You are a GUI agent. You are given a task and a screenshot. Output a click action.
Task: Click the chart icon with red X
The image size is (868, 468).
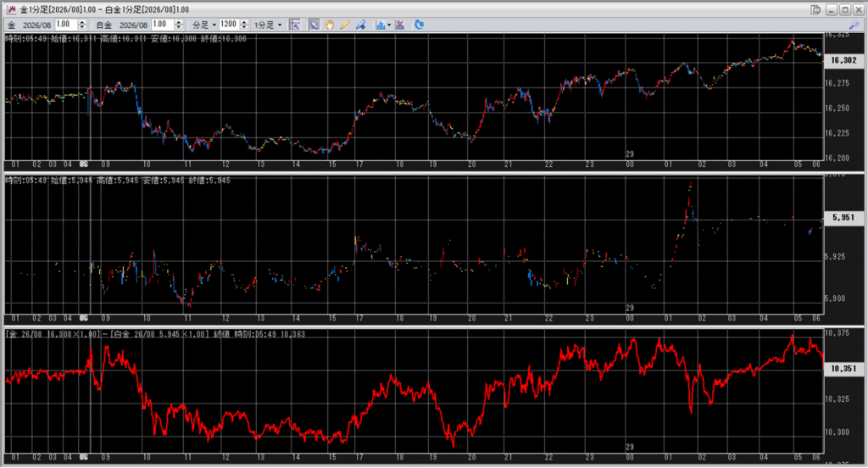click(398, 25)
